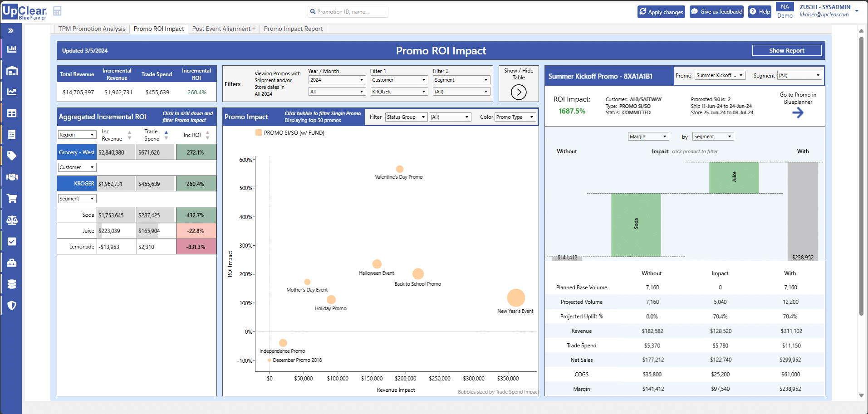Select the New Year's Event bubble
The width and height of the screenshot is (868, 414).
coord(516,298)
